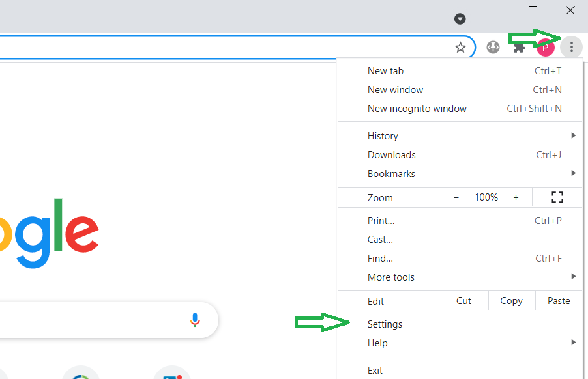588x379 pixels.
Task: Choose Find... from the menu
Action: pyautogui.click(x=460, y=258)
